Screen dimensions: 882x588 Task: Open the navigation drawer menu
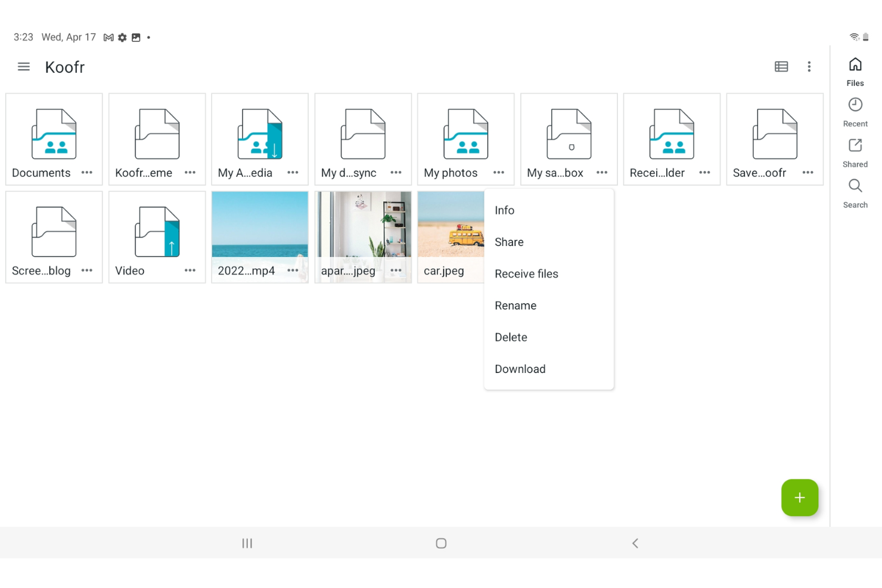(23, 67)
